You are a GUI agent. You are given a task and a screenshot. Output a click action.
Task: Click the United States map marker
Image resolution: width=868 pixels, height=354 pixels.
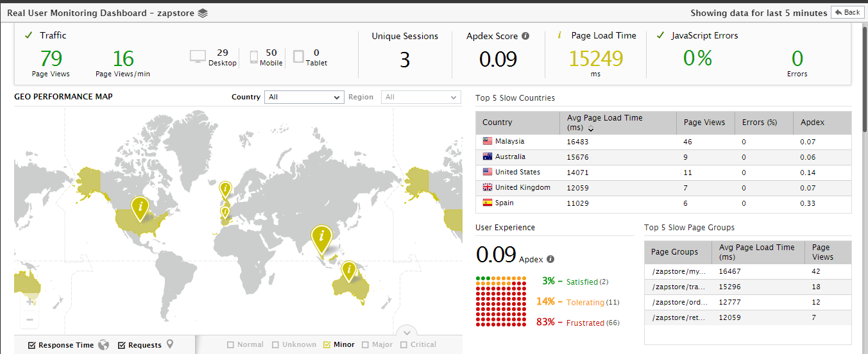pos(140,208)
